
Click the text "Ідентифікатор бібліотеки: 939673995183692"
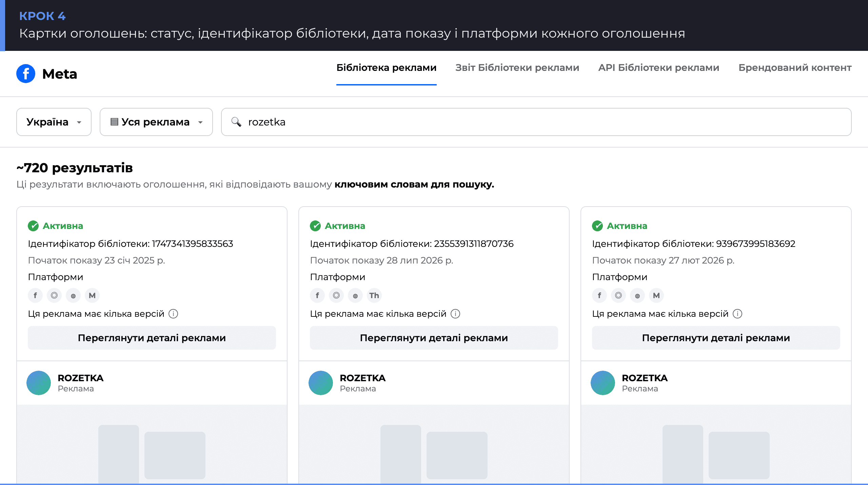[694, 244]
